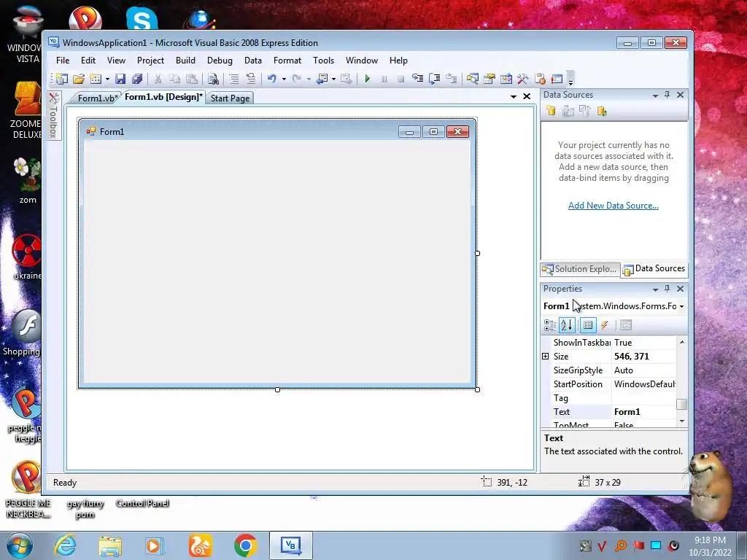This screenshot has height=560, width=747.
Task: Show Events with the lightning bolt icon
Action: pos(605,325)
